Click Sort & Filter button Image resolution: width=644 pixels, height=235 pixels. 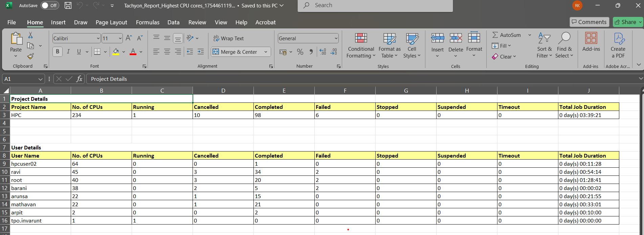544,46
